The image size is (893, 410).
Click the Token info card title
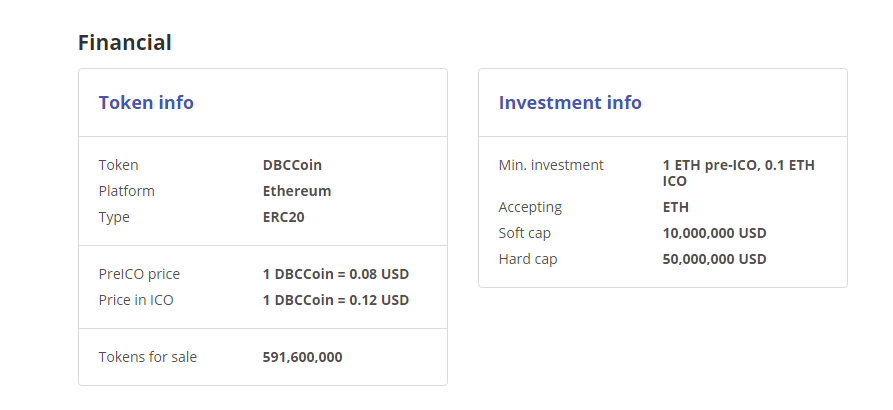146,102
